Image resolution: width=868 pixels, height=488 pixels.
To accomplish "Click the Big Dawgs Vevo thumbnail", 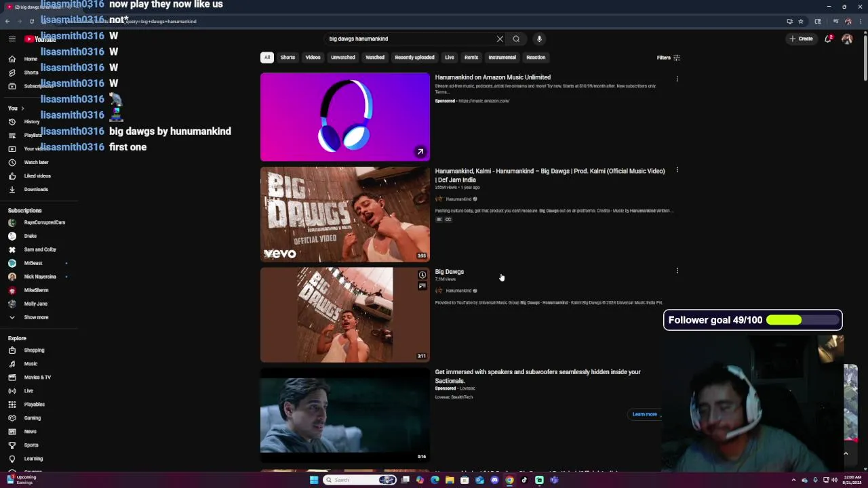I will click(345, 214).
